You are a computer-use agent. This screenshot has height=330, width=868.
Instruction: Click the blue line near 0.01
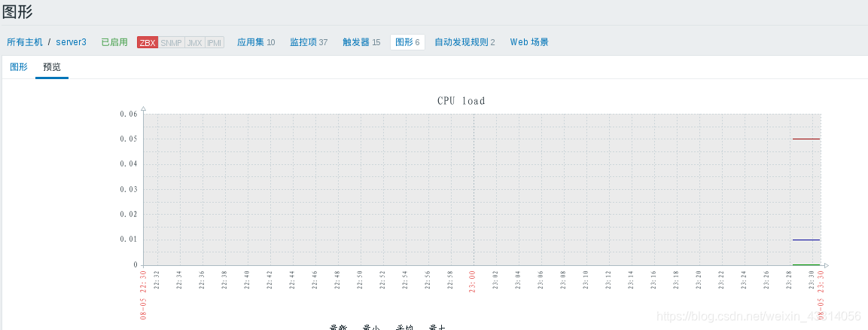pyautogui.click(x=806, y=240)
